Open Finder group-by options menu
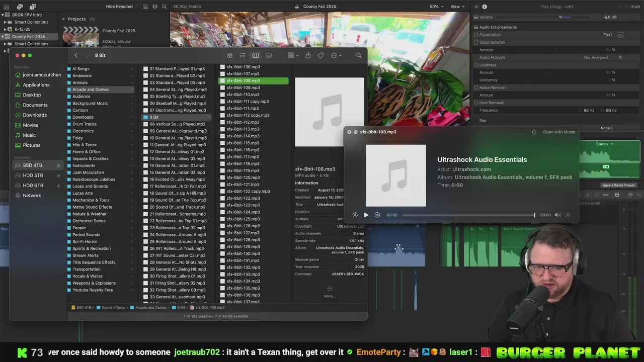The width and height of the screenshot is (644, 362). click(293, 55)
